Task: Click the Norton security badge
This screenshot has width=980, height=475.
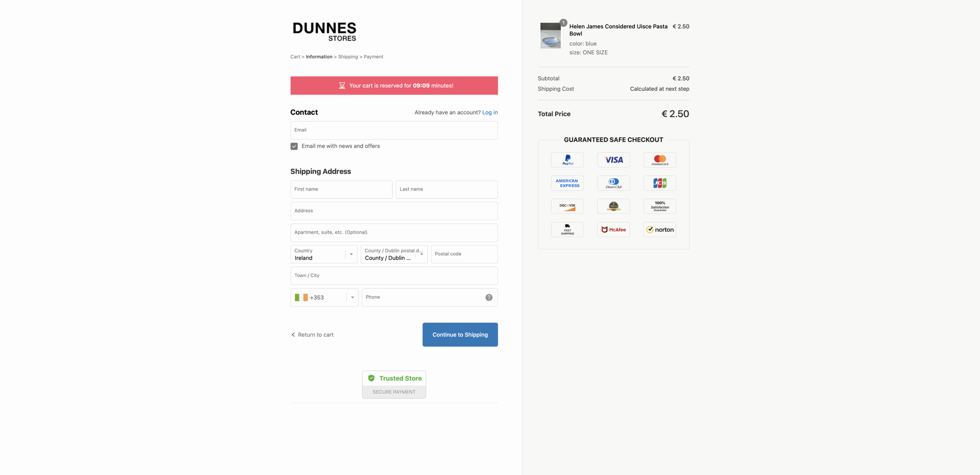Action: 660,229
